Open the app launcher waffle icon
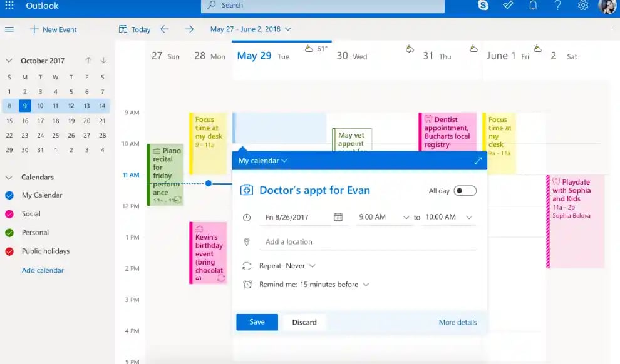The image size is (620, 364). (x=9, y=6)
